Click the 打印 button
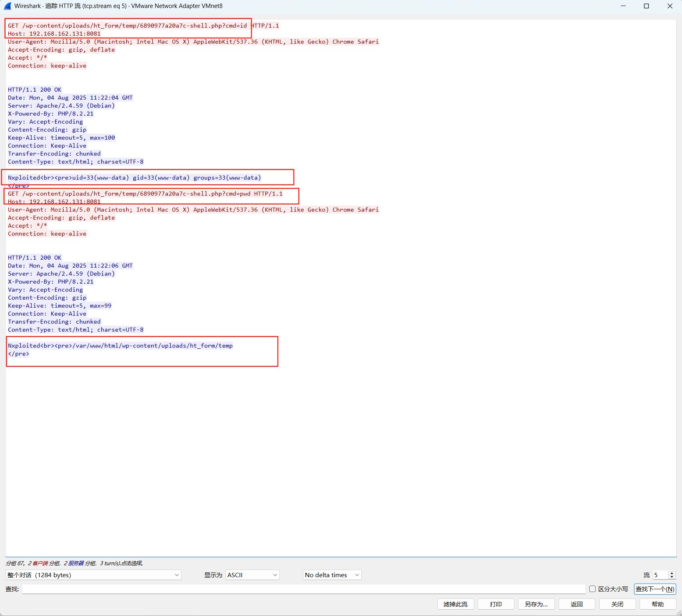Image resolution: width=682 pixels, height=616 pixels. pos(496,604)
